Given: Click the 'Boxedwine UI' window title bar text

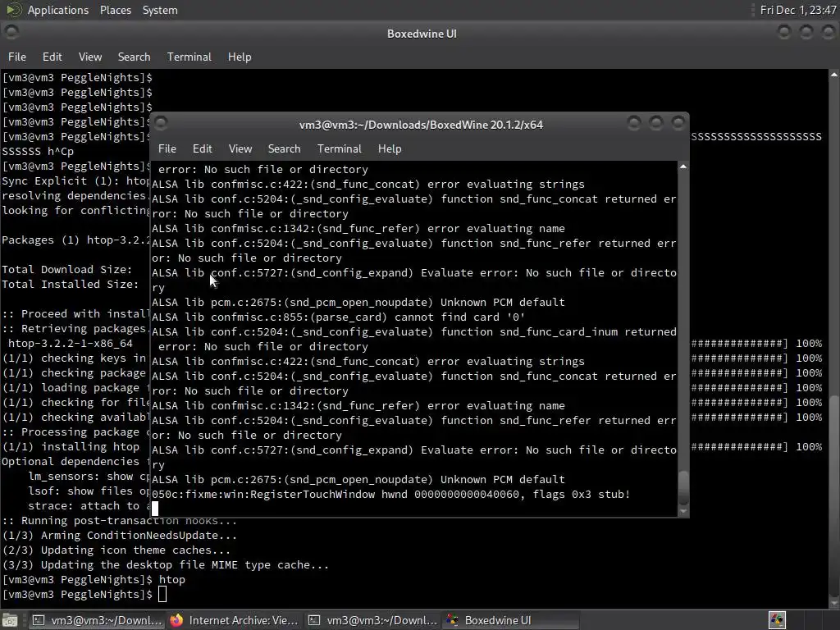Looking at the screenshot, I should [422, 33].
